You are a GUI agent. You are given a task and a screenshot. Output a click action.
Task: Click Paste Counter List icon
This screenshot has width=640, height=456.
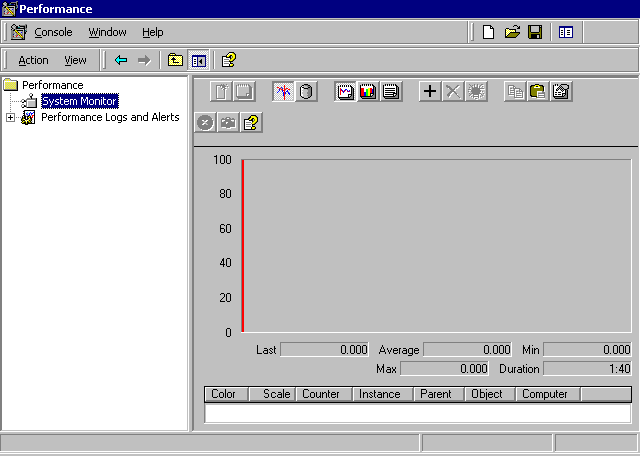538,92
